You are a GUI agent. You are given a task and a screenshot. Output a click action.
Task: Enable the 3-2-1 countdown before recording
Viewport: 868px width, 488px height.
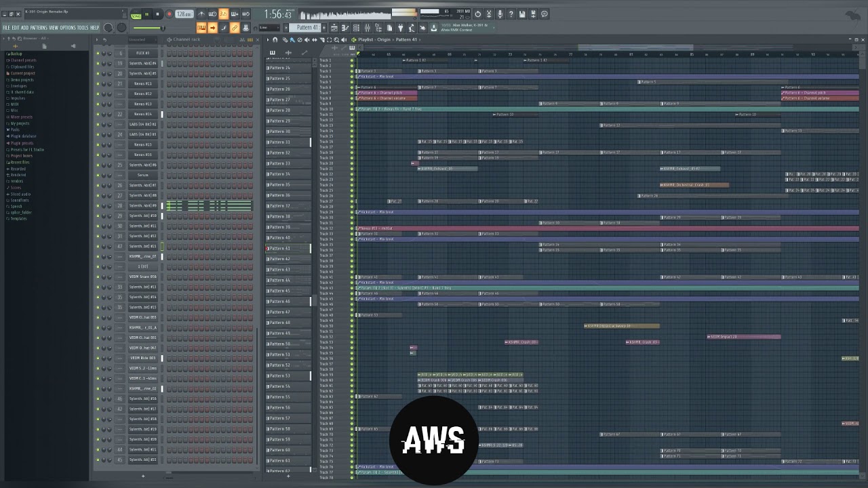223,14
